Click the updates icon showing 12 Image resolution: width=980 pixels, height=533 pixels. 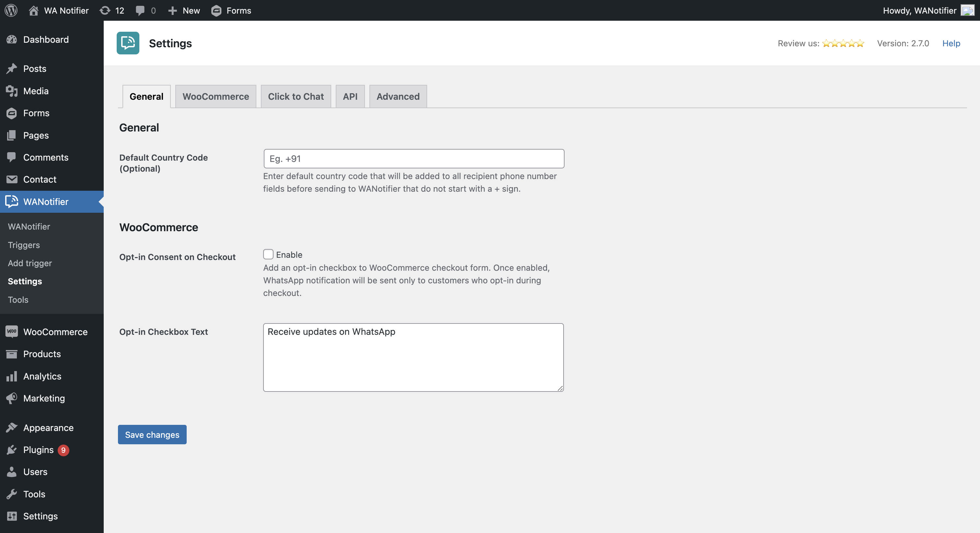point(105,10)
